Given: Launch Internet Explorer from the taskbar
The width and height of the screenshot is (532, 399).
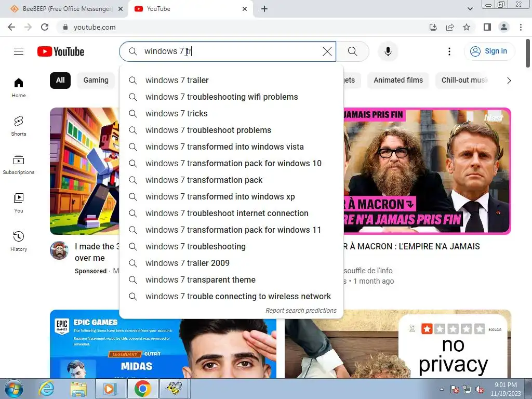Looking at the screenshot, I should tap(46, 389).
